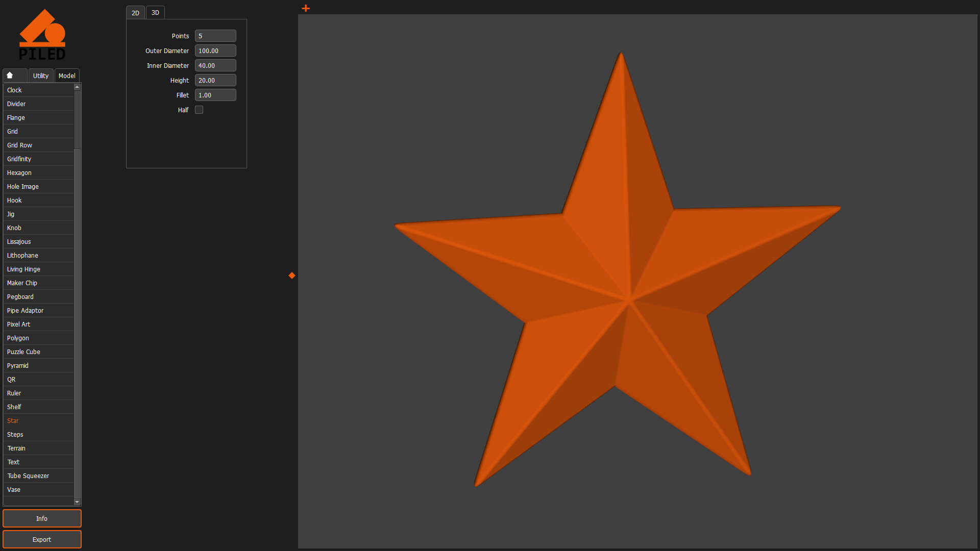The width and height of the screenshot is (980, 551).
Task: Click the list scroll up arrow
Action: 77,87
